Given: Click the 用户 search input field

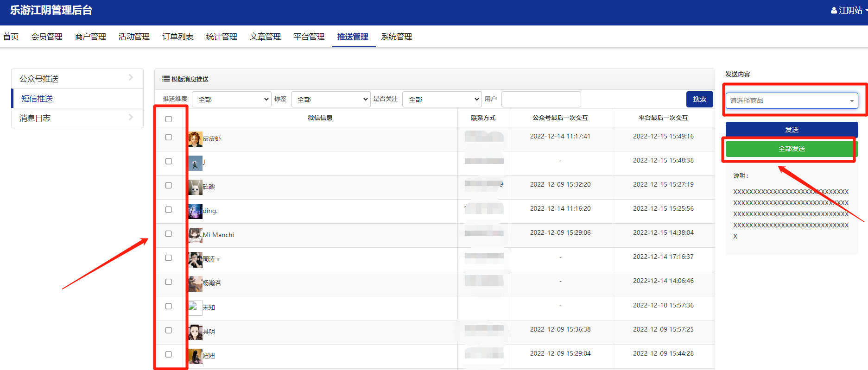Looking at the screenshot, I should pos(541,100).
